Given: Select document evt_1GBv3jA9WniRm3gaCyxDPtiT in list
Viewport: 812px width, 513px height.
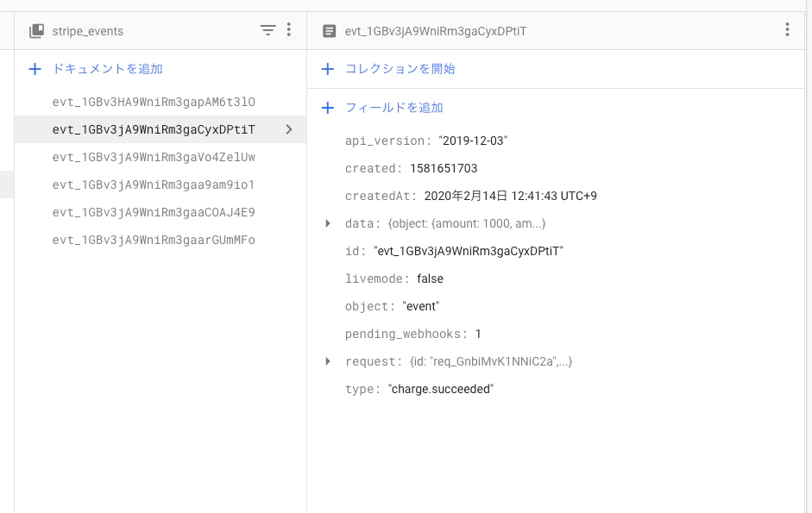Looking at the screenshot, I should [x=154, y=129].
